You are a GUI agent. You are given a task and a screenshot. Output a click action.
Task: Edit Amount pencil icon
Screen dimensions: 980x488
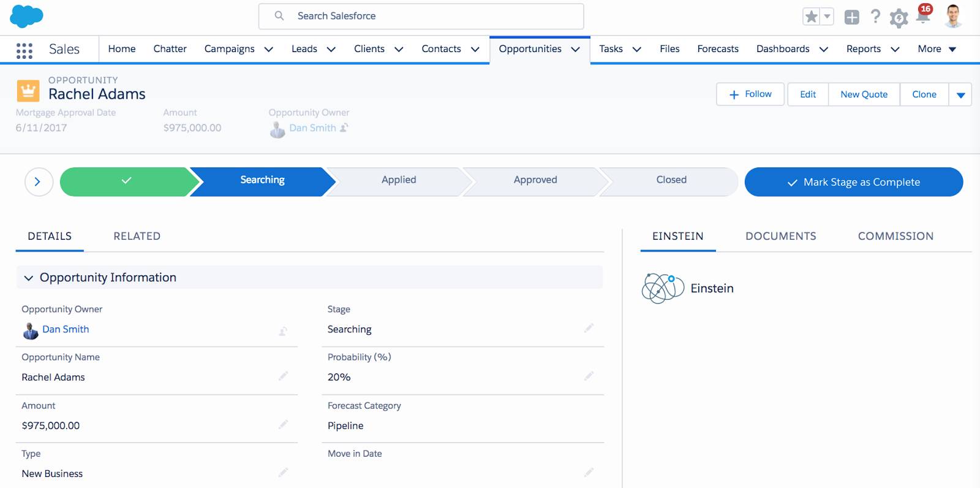coord(283,424)
